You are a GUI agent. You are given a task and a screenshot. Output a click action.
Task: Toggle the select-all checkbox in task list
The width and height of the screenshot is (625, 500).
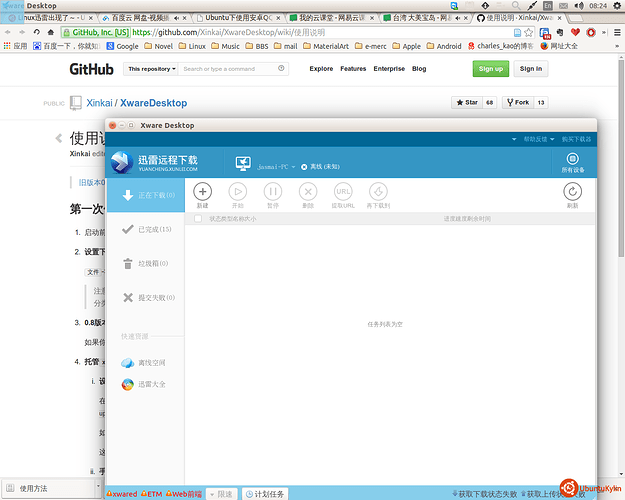(198, 219)
